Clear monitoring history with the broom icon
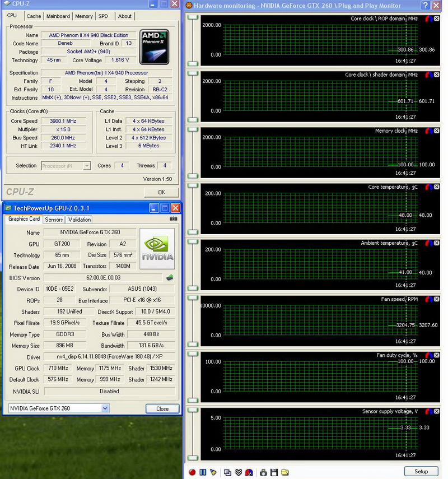Viewport: 448px width, 479px height. (213, 472)
